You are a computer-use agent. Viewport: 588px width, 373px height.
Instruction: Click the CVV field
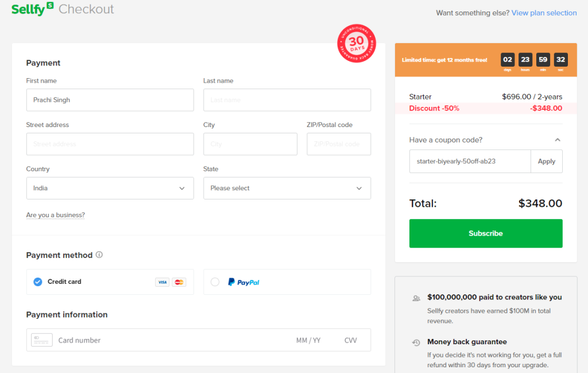[351, 340]
